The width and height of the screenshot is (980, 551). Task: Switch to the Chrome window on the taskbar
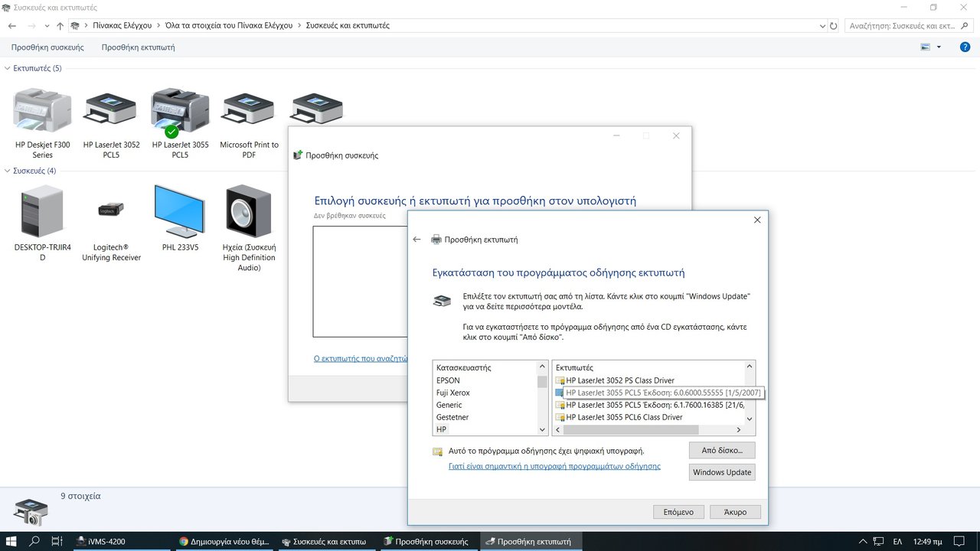[x=224, y=541]
